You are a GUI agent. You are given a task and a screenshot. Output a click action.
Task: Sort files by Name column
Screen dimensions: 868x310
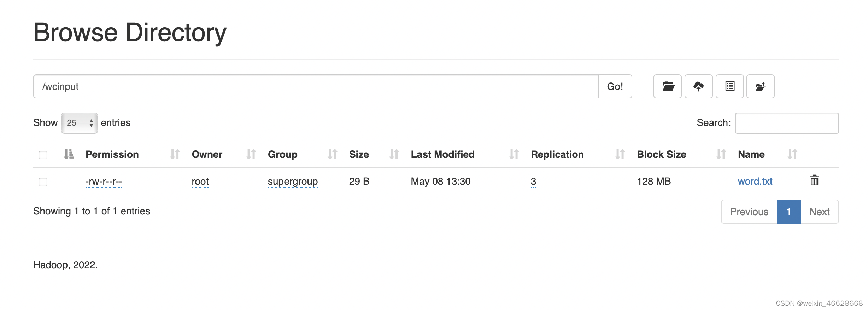751,154
